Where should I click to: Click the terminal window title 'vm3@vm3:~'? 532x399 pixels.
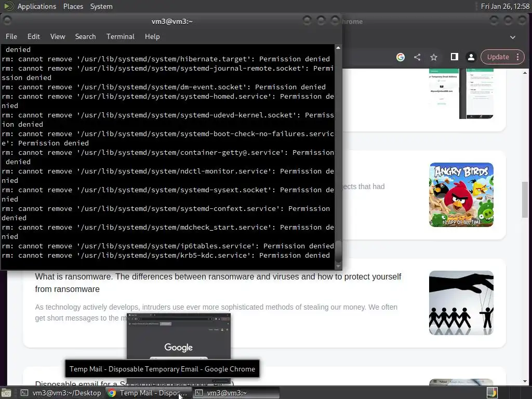(172, 21)
